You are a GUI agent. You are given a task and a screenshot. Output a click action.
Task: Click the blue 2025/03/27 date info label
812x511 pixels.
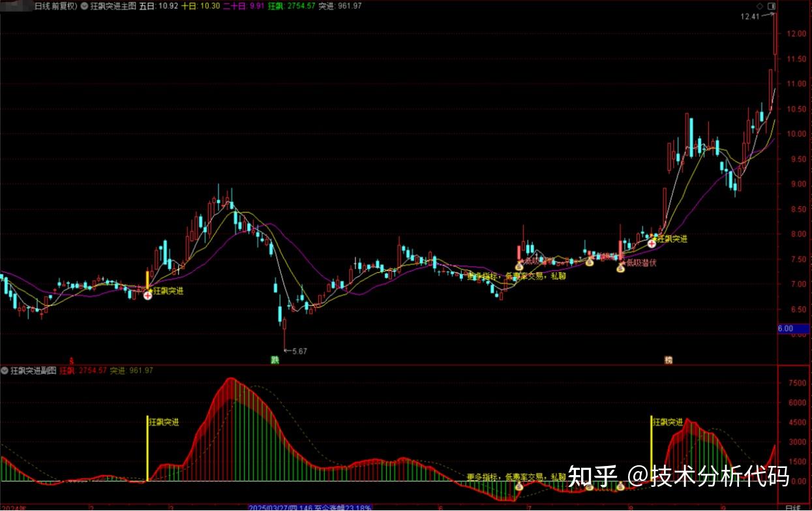pyautogui.click(x=310, y=507)
